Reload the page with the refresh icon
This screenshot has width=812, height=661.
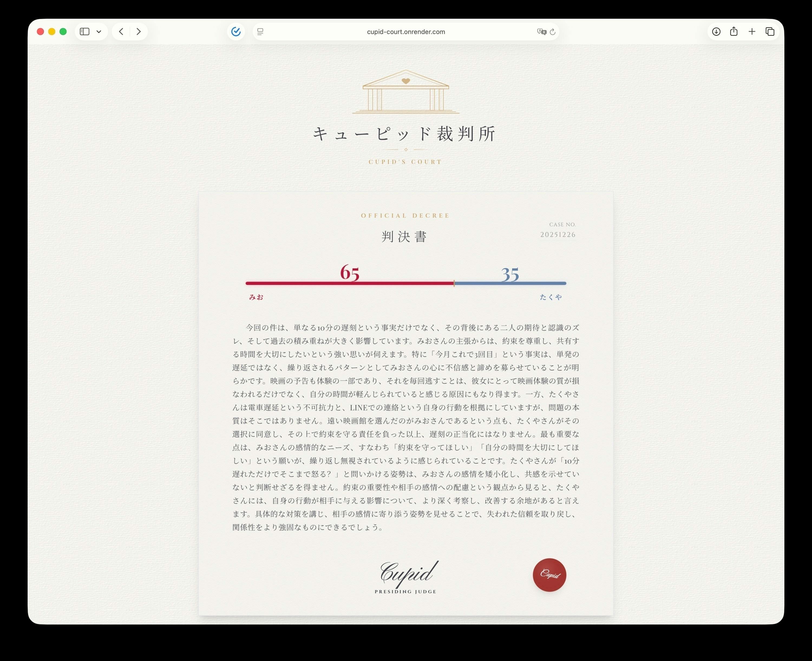(553, 32)
